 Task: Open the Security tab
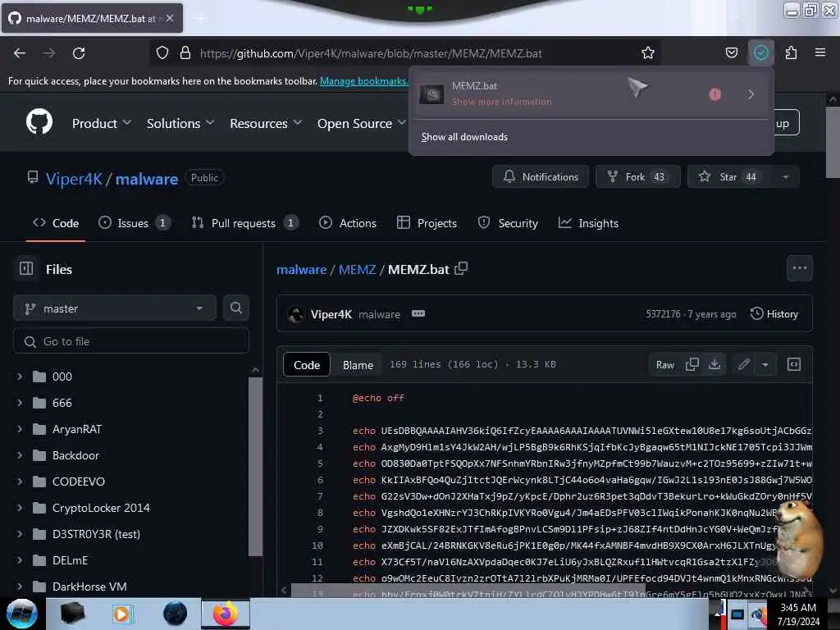click(x=508, y=223)
